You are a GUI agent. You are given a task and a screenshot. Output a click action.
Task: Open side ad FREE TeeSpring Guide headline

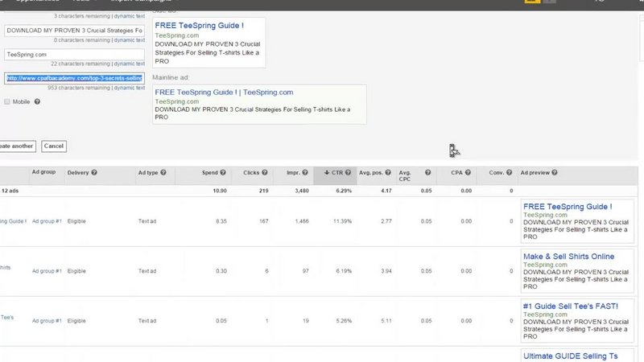click(x=199, y=26)
